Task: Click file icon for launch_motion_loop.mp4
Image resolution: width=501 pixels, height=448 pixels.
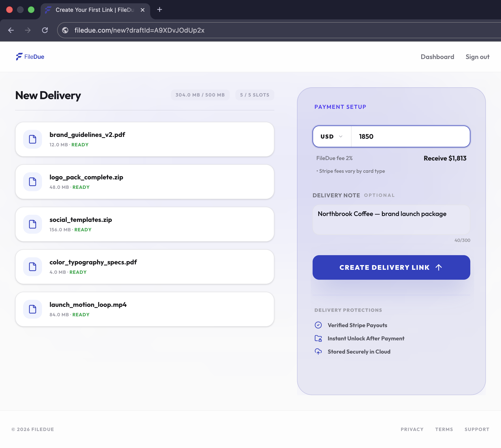Action: 33,309
